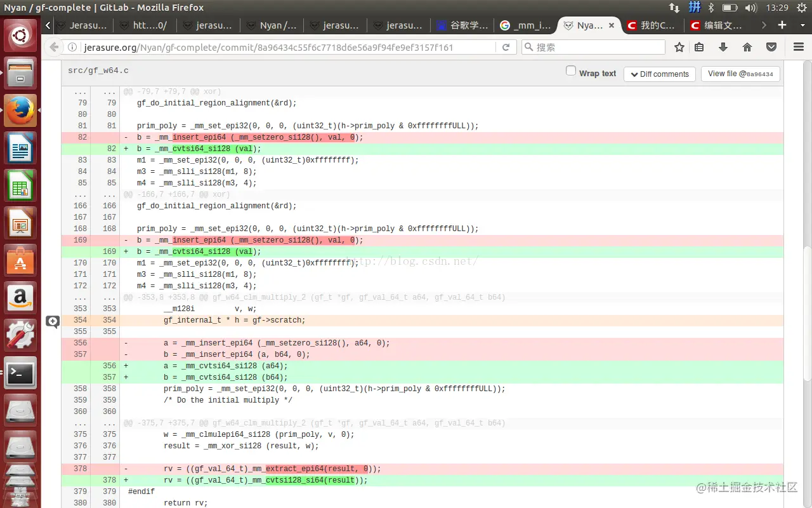The width and height of the screenshot is (812, 508).
Task: Launch LibreOffice Calc from the dock
Action: click(x=21, y=185)
